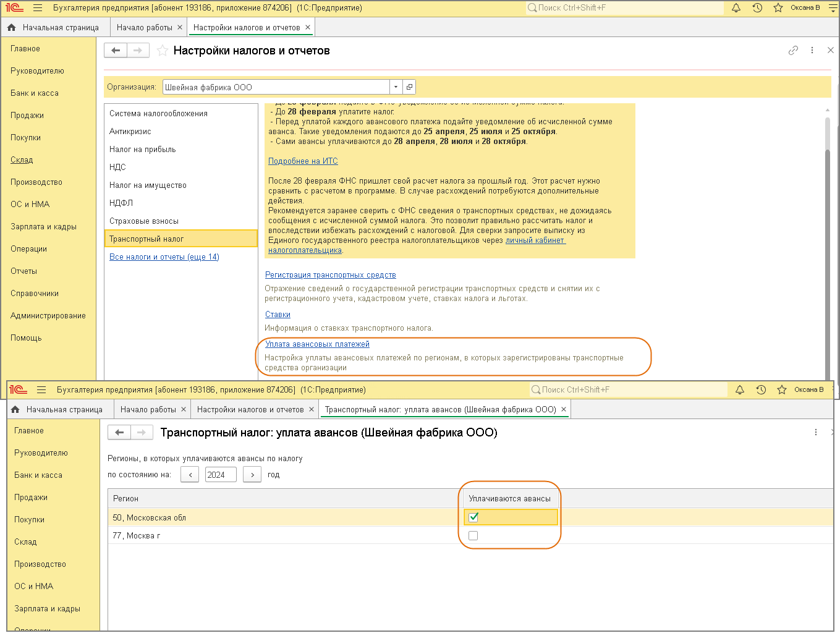Expand organization dropdown list
This screenshot has width=840, height=633.
pos(396,87)
